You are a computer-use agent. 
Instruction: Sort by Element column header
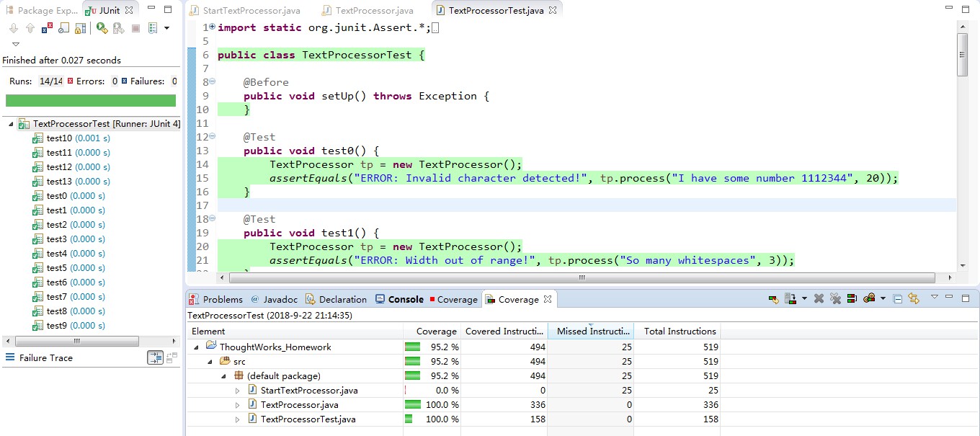tap(295, 332)
